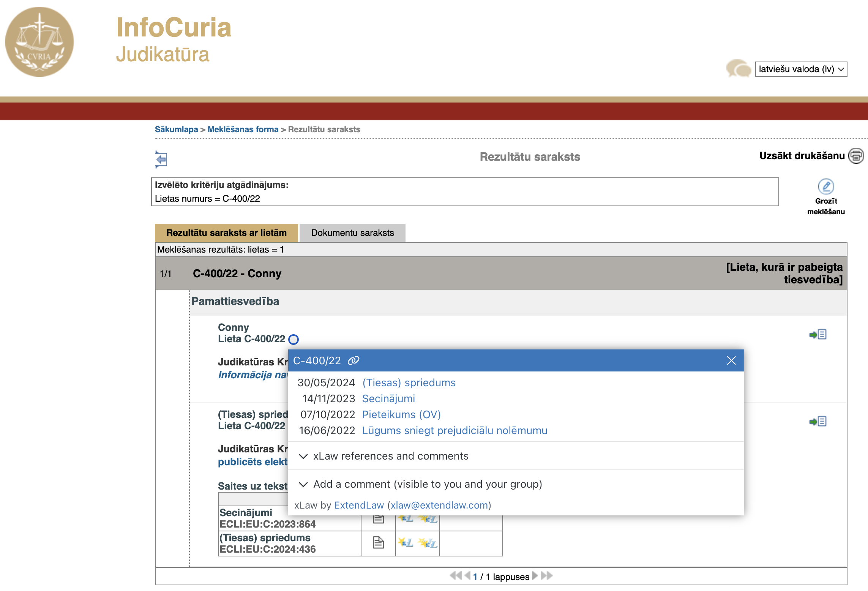Open the latviešu valoda language dropdown

pyautogui.click(x=801, y=69)
